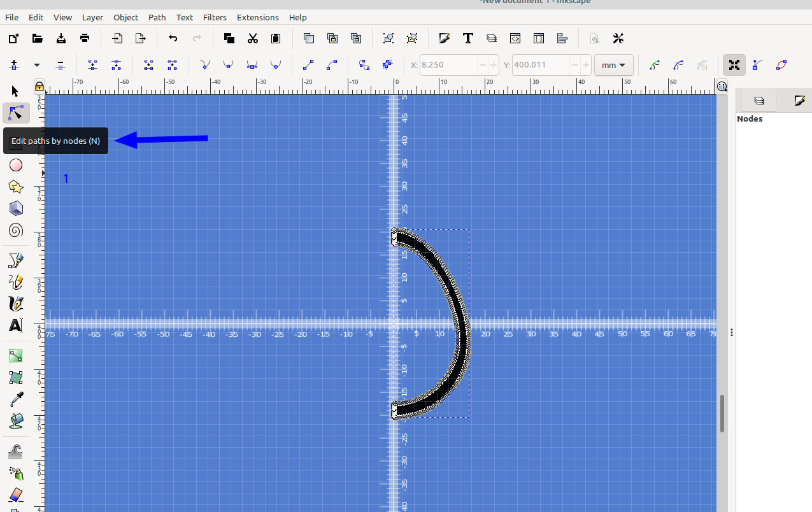Open the Text and Font dialog
812x512 pixels.
click(468, 38)
